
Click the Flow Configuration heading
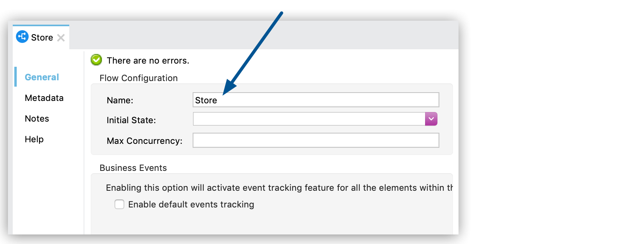coord(138,78)
